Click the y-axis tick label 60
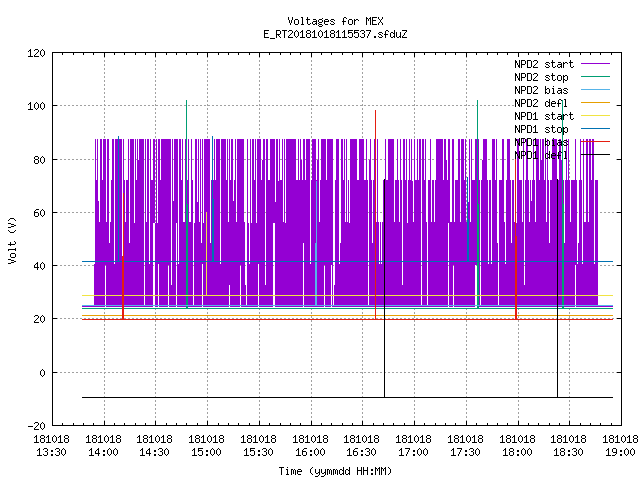Screen dimensions: 640x480 pos(39,213)
